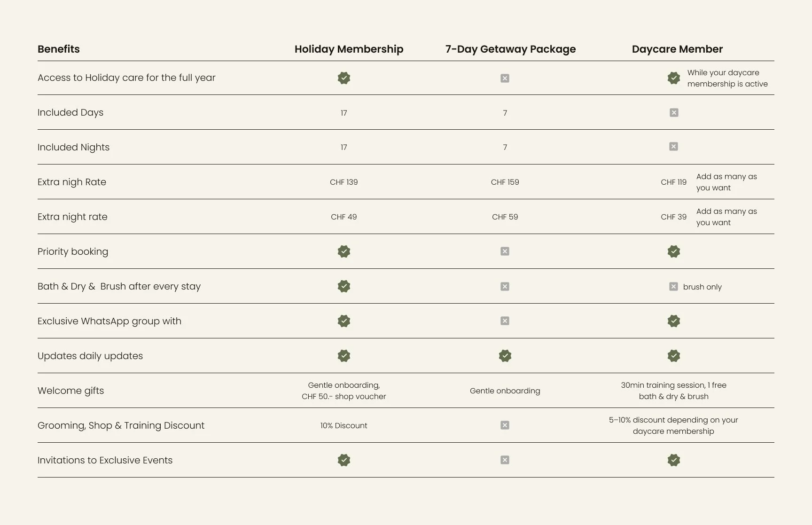812x525 pixels.
Task: Click Holiday Membership check for full-year access
Action: pos(344,78)
